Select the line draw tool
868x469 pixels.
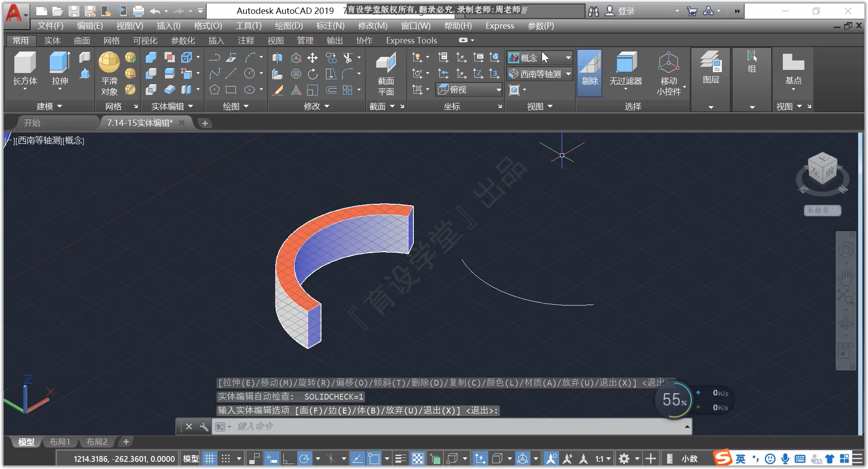tap(231, 73)
